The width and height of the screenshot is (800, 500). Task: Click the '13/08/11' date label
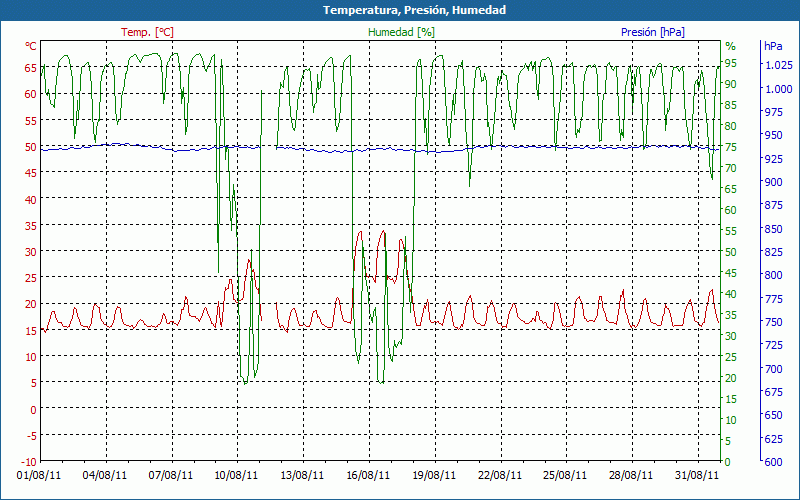302,476
